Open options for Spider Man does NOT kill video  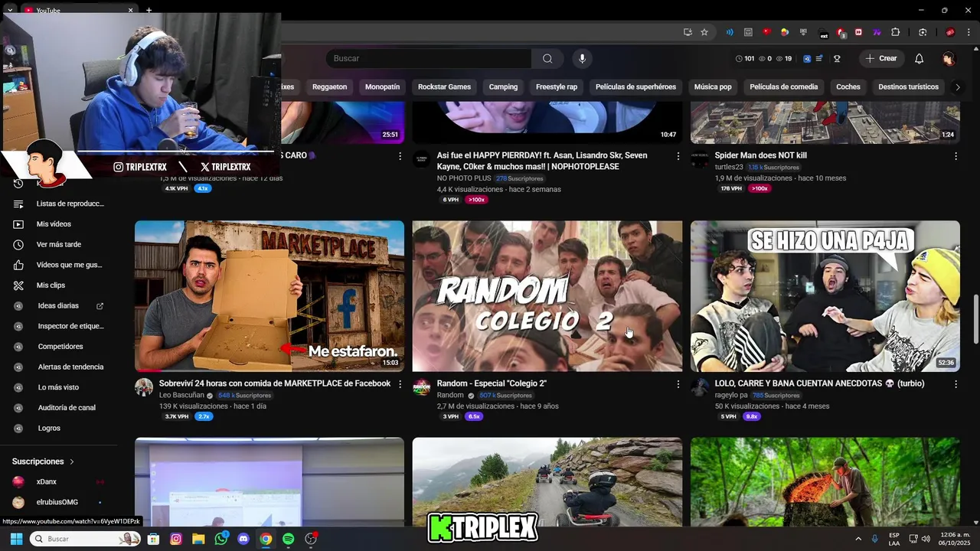click(955, 156)
